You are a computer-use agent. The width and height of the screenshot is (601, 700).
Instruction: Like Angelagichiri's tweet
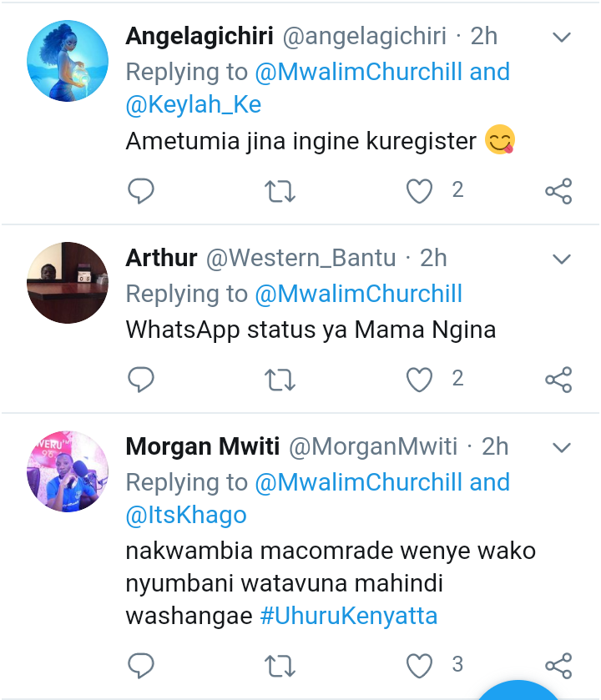point(419,192)
